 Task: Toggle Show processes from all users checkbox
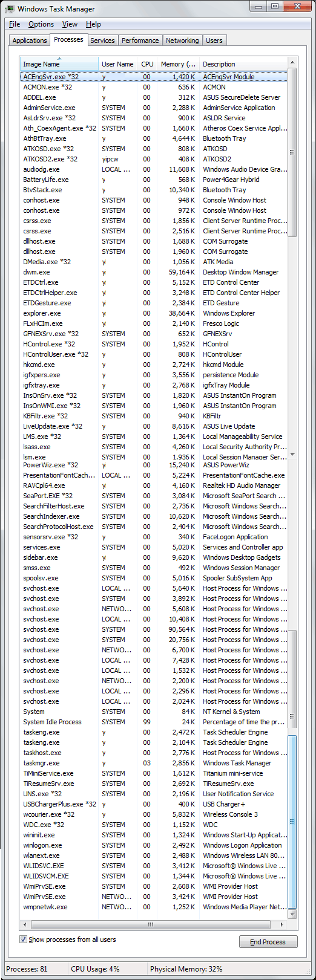(24, 939)
